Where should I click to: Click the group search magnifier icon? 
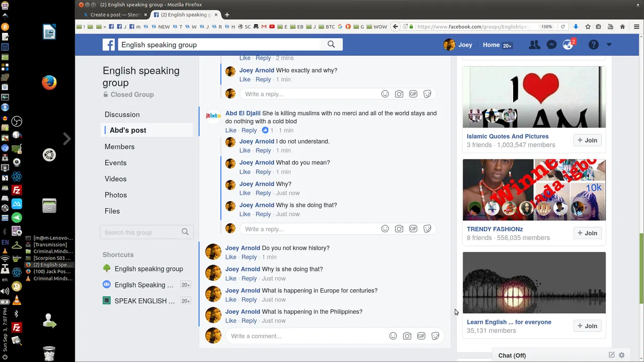185,232
